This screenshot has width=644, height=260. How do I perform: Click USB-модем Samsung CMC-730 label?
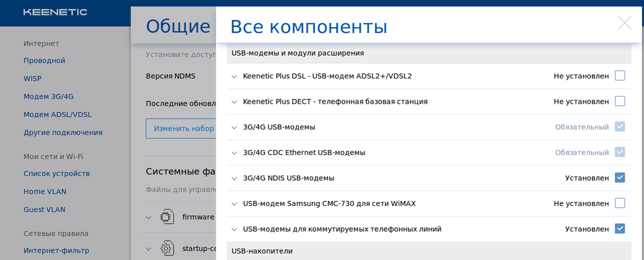329,204
